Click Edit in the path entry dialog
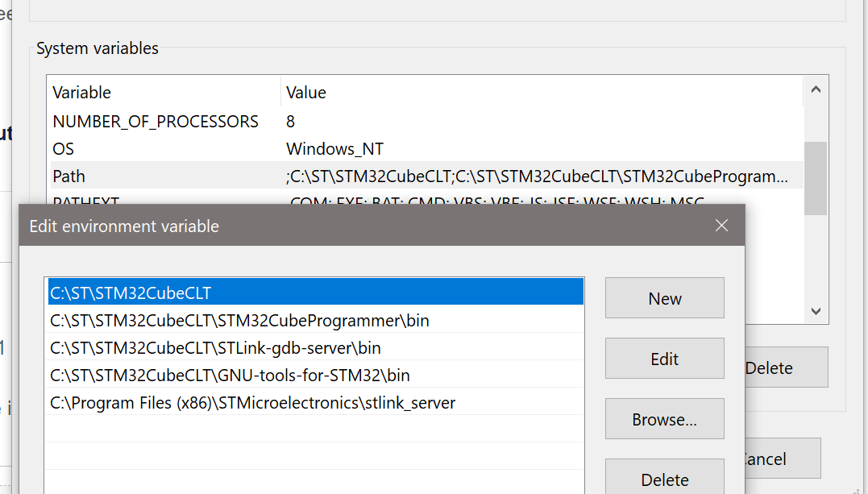The height and width of the screenshot is (494, 868). (664, 359)
